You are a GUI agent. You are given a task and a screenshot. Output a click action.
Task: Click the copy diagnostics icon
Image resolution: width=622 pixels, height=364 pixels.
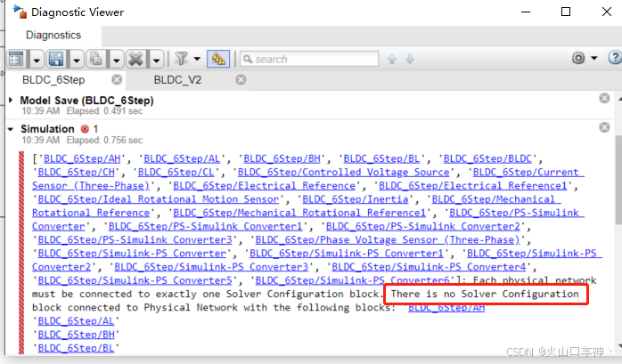(x=96, y=60)
